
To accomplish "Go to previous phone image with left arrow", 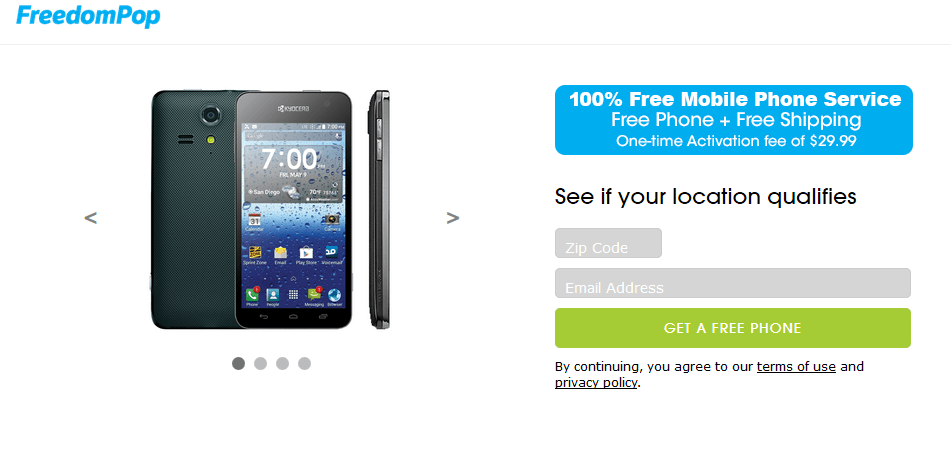I will (90, 218).
